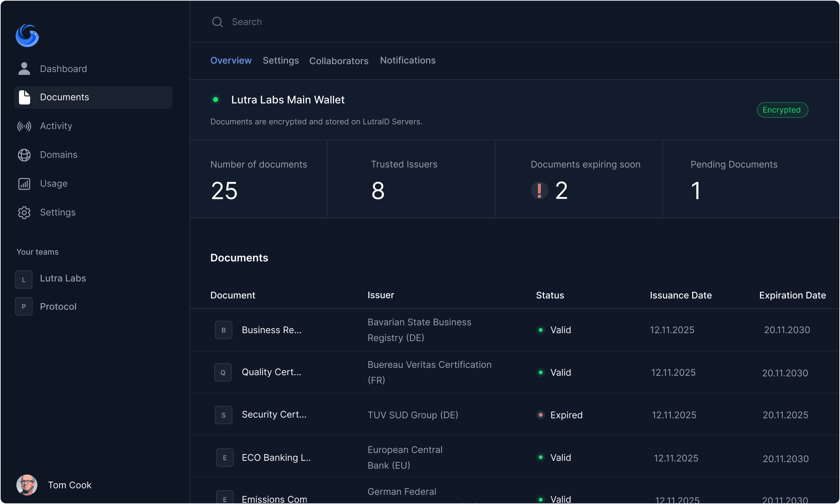Click the Encrypted status badge
The image size is (840, 504).
(x=782, y=110)
